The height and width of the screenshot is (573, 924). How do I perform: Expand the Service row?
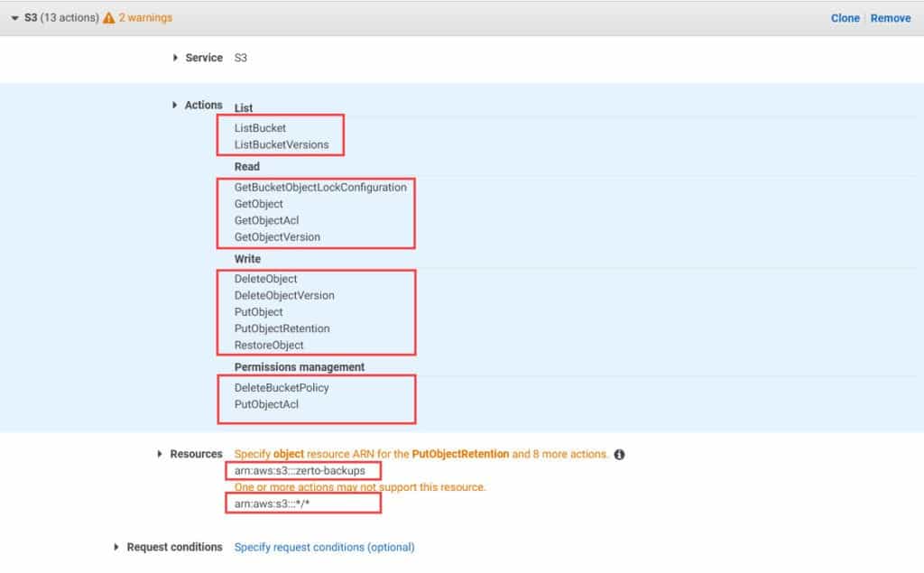[175, 58]
